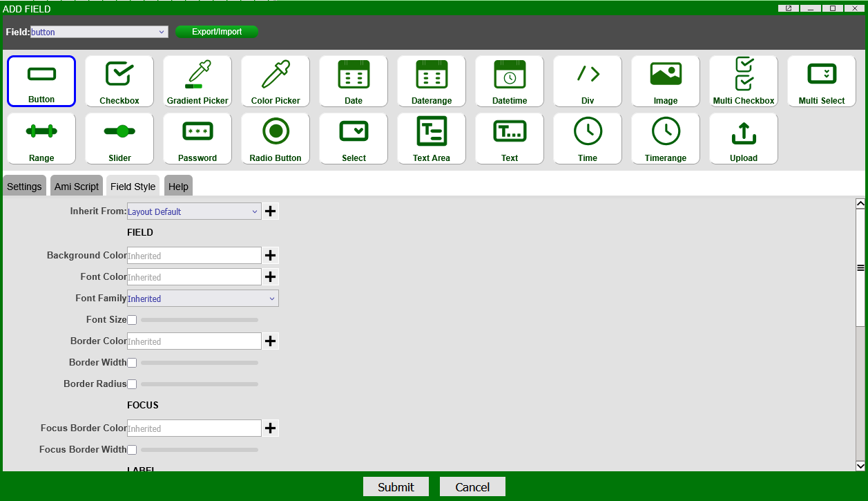Choose the Color Picker field icon
Screen dimensions: 868x501
(x=276, y=81)
